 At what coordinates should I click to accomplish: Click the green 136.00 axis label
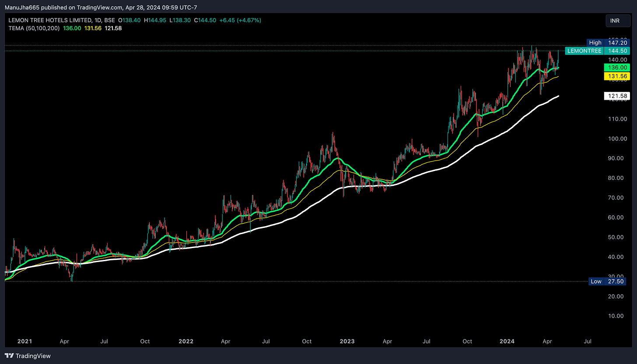click(x=616, y=67)
